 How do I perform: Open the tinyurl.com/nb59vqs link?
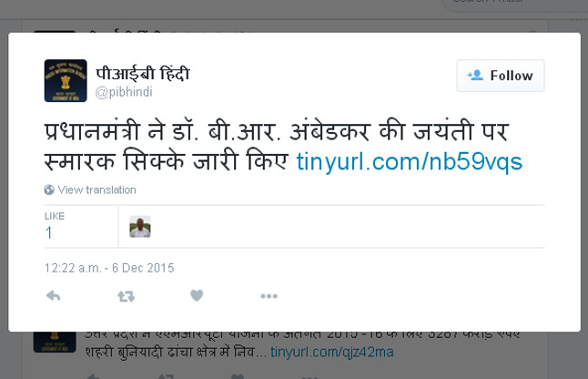click(409, 162)
